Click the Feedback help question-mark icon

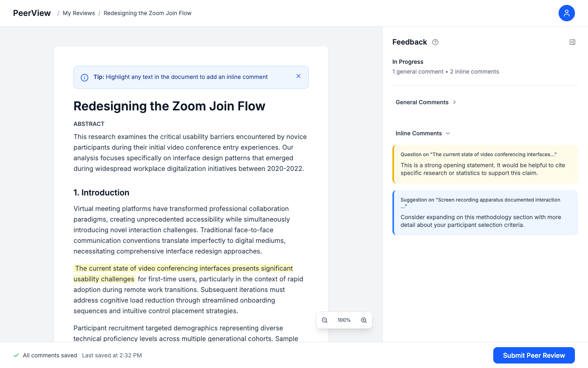[x=435, y=42]
